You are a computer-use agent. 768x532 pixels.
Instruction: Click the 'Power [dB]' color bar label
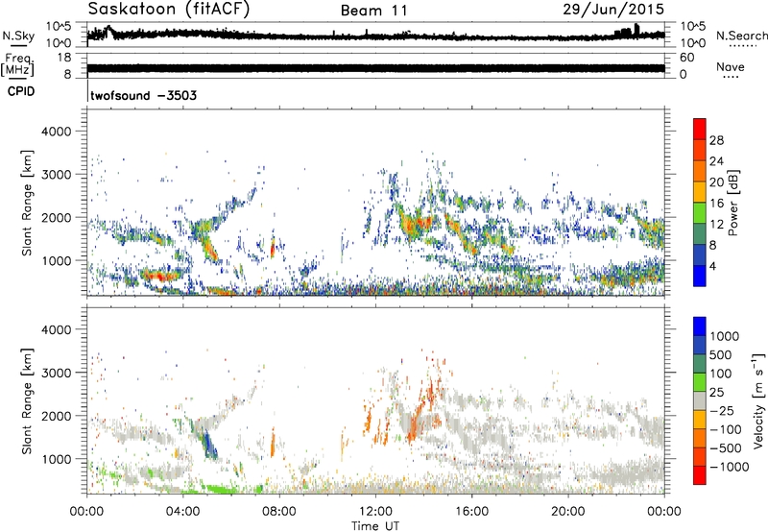pos(732,203)
